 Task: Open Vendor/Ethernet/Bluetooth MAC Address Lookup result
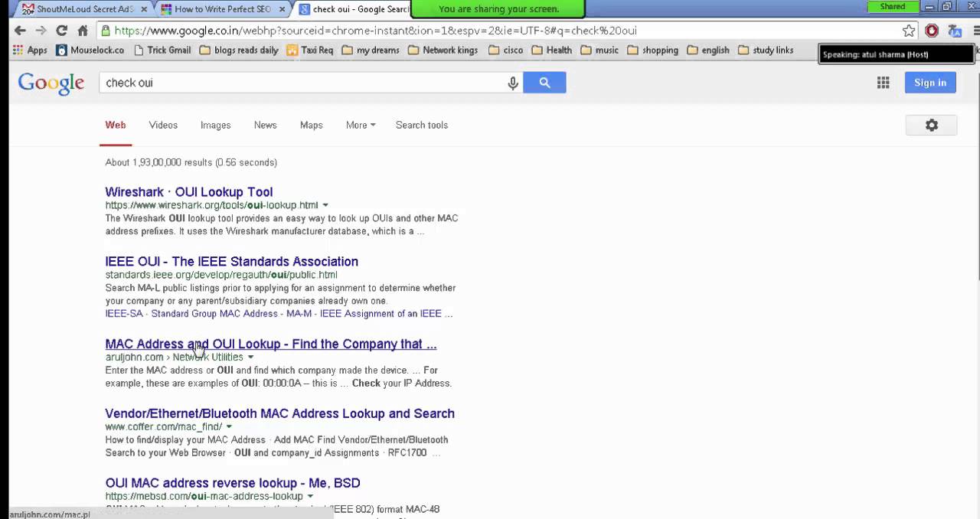tap(280, 413)
